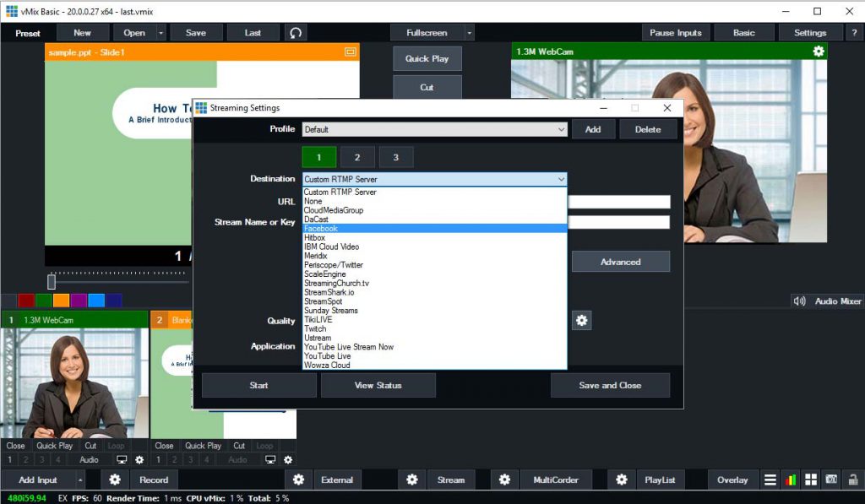
Task: Open the Quality settings gear in Streaming Settings
Action: coord(581,320)
